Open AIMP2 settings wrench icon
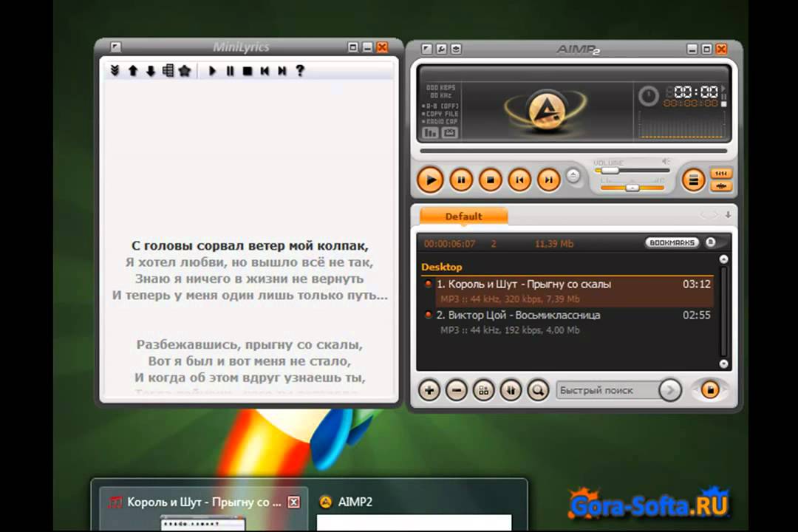 click(x=441, y=49)
